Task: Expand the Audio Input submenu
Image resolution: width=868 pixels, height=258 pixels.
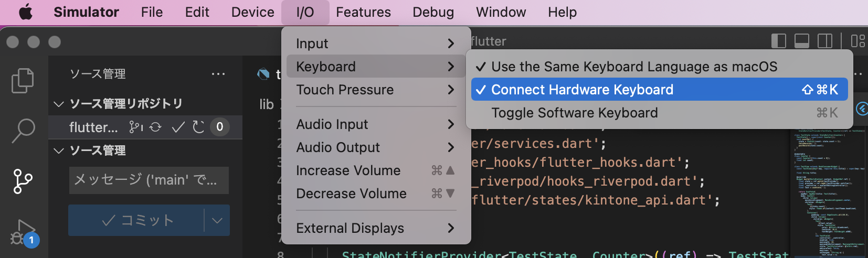Action: pyautogui.click(x=376, y=124)
